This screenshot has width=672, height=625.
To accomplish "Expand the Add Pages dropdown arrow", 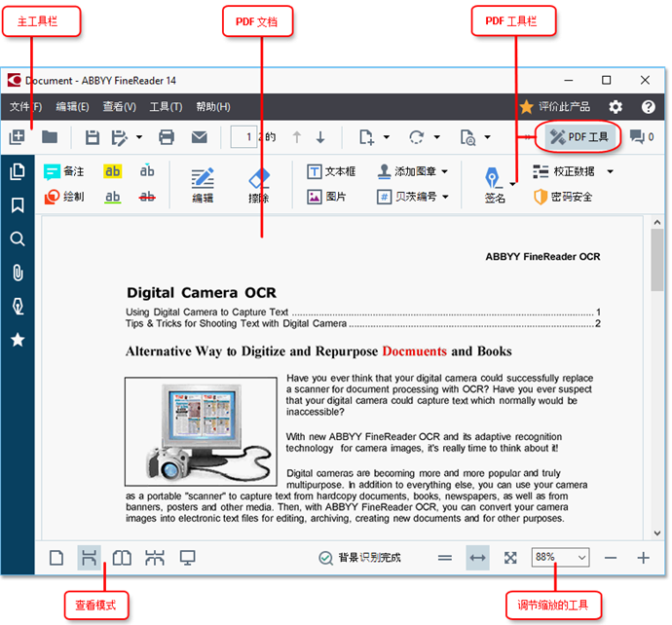I will point(386,137).
